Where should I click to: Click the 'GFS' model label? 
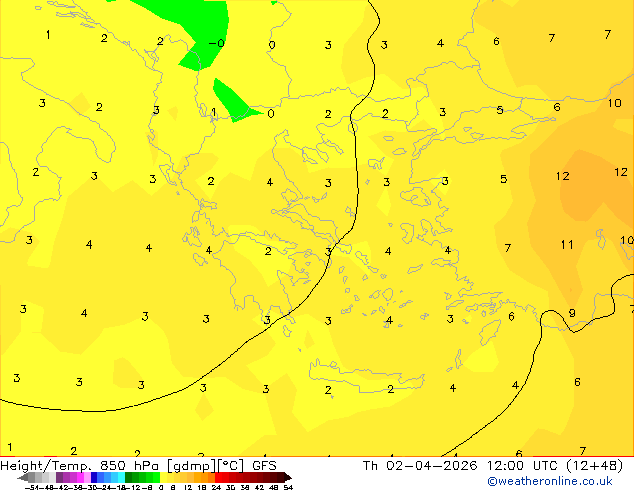click(x=264, y=466)
